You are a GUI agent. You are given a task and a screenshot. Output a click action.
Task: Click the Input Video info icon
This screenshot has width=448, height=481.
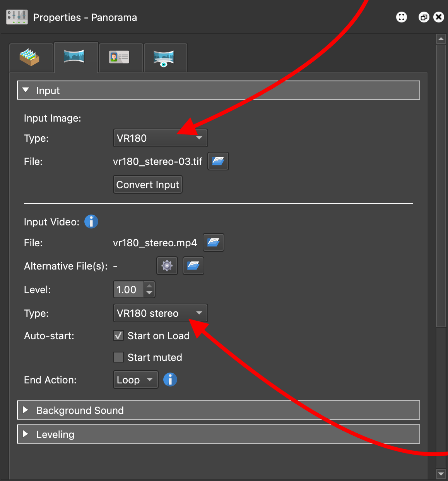coord(91,222)
